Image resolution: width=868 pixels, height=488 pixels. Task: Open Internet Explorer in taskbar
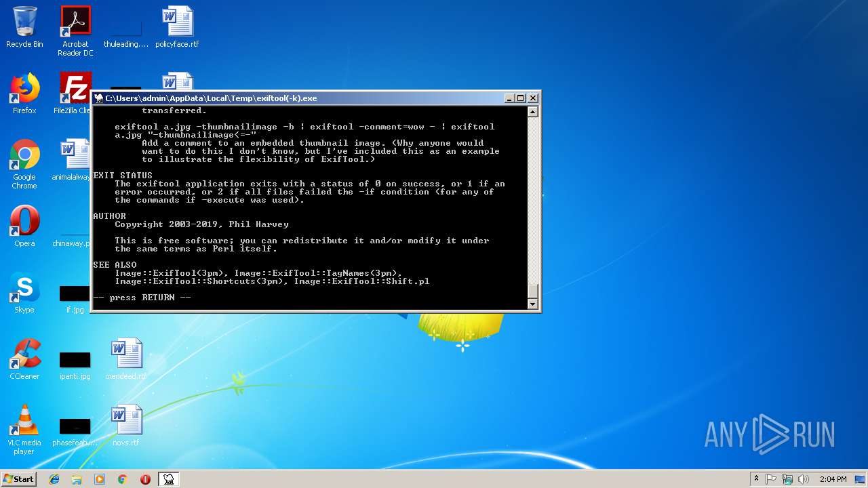pos(54,479)
